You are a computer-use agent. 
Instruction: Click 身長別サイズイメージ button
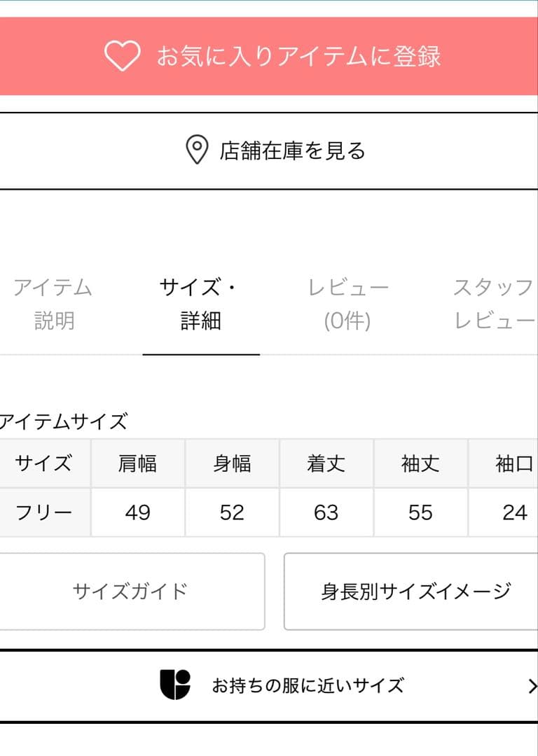tap(413, 590)
